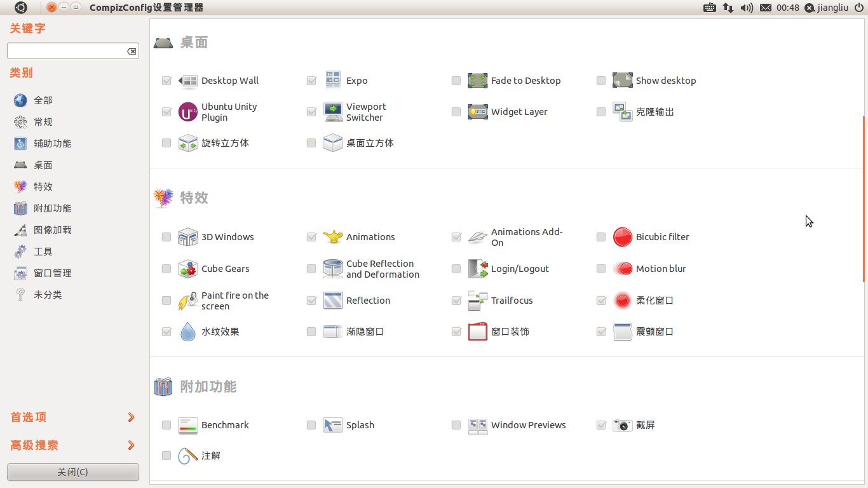Click the 水纹效果 water drop icon
Image resolution: width=868 pixels, height=488 pixels.
coord(188,332)
